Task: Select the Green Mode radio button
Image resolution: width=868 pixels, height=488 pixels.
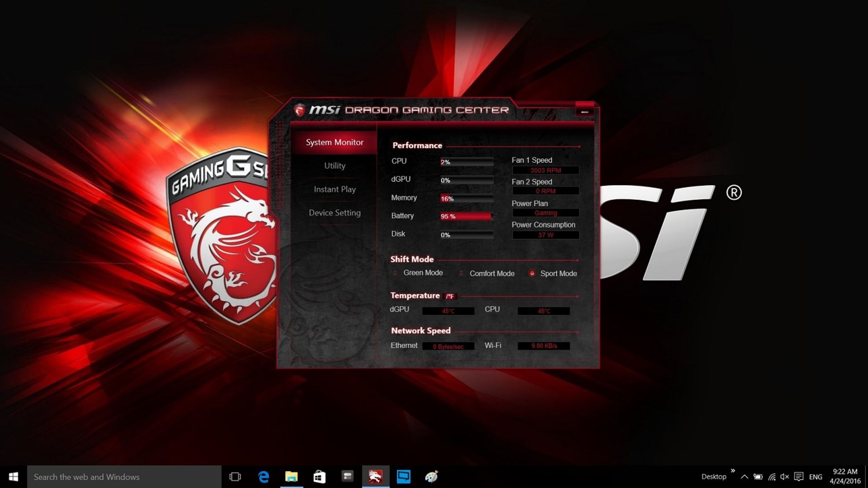Action: point(395,273)
